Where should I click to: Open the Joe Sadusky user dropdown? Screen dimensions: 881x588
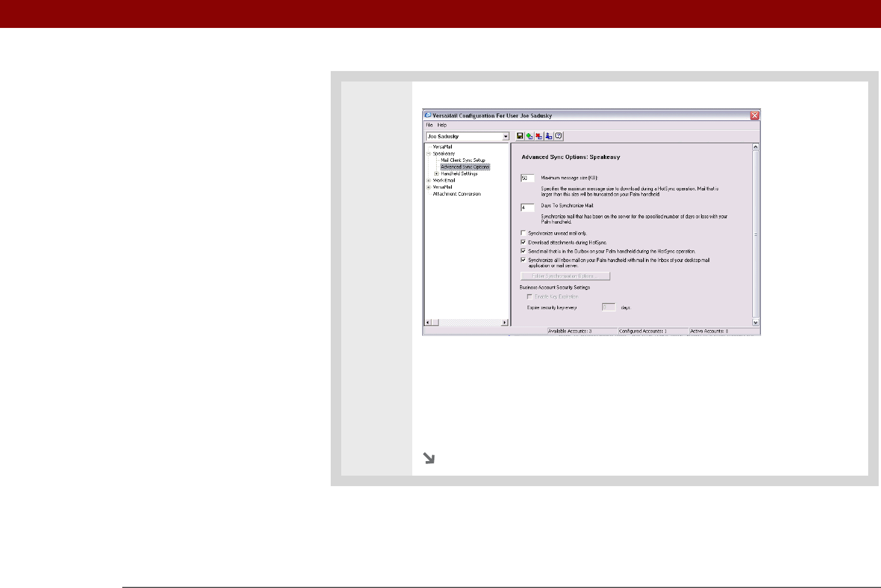[x=505, y=136]
